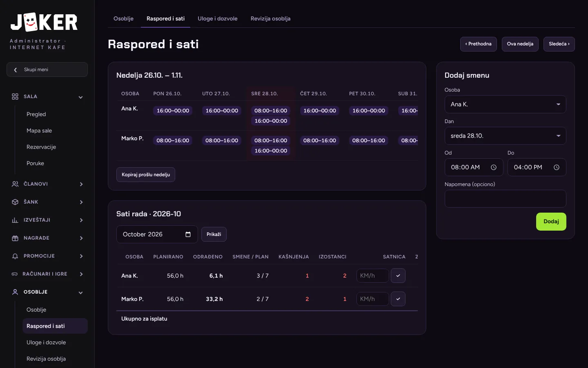
Task: Expand the Izveštaji section chevron
Action: tap(81, 220)
